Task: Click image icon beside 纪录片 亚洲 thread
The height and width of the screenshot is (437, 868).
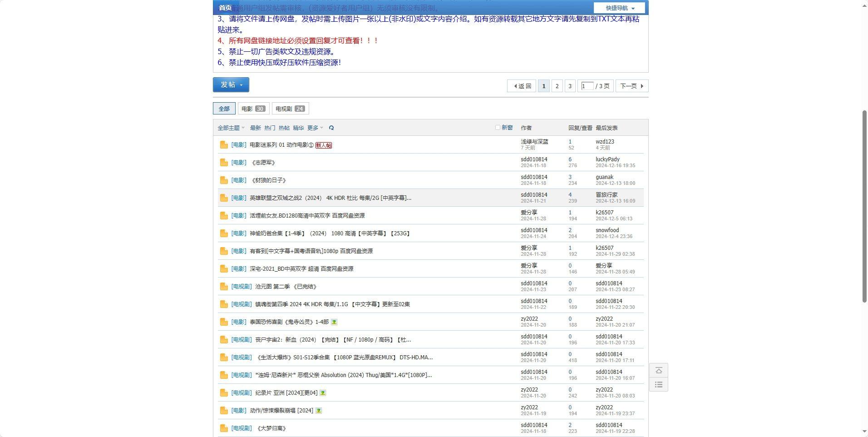Action: [x=323, y=393]
